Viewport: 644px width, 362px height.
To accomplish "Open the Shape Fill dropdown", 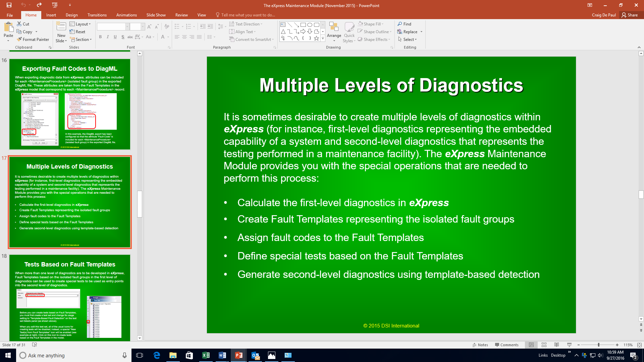I will point(371,24).
